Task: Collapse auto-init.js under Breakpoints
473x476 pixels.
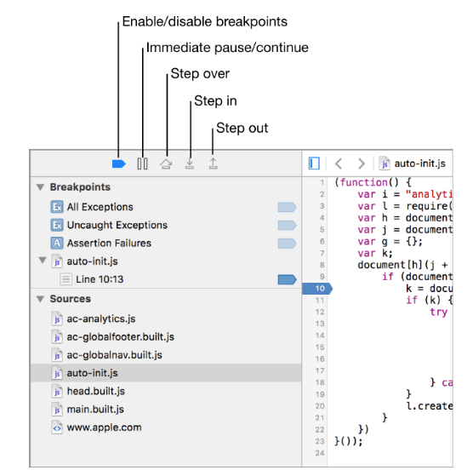Action: point(43,261)
